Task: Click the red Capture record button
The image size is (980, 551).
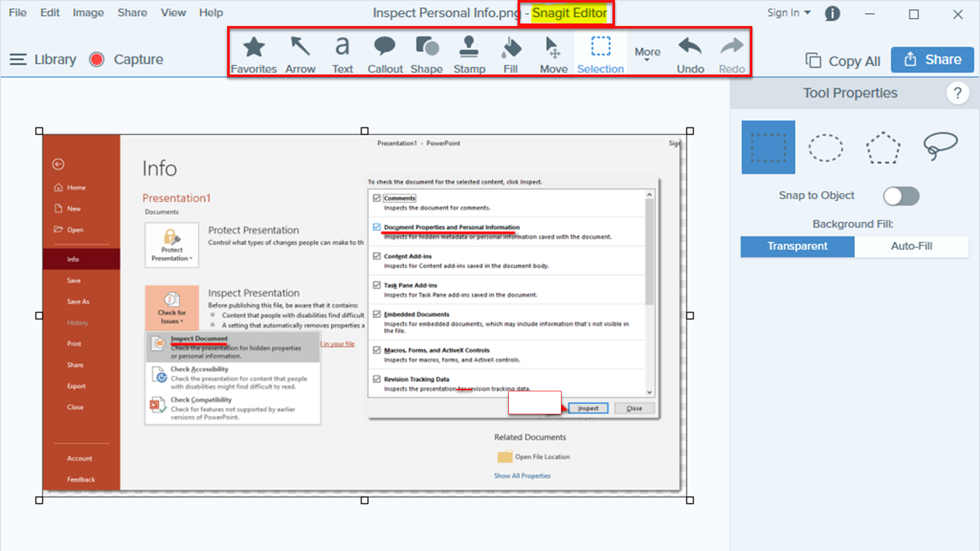Action: click(96, 60)
